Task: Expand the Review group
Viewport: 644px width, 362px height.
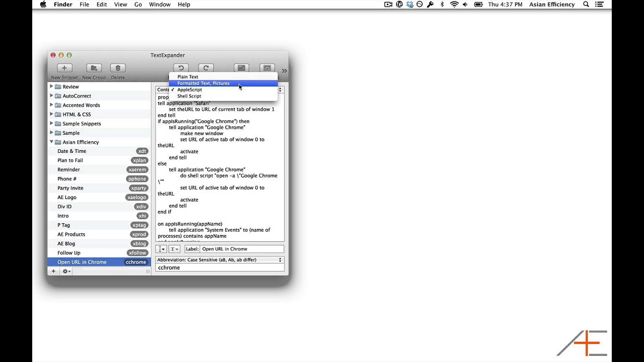Action: [x=51, y=86]
